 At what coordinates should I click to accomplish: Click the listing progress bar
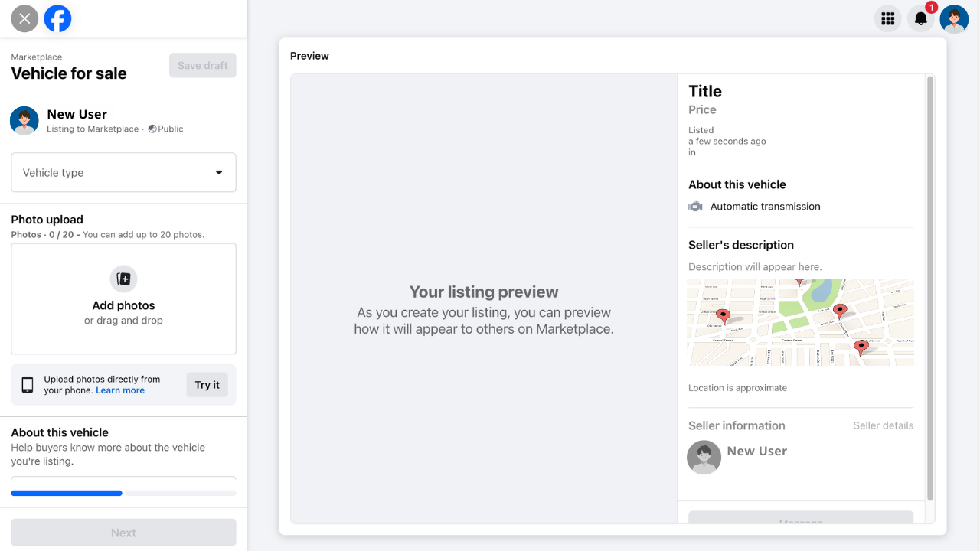point(123,493)
